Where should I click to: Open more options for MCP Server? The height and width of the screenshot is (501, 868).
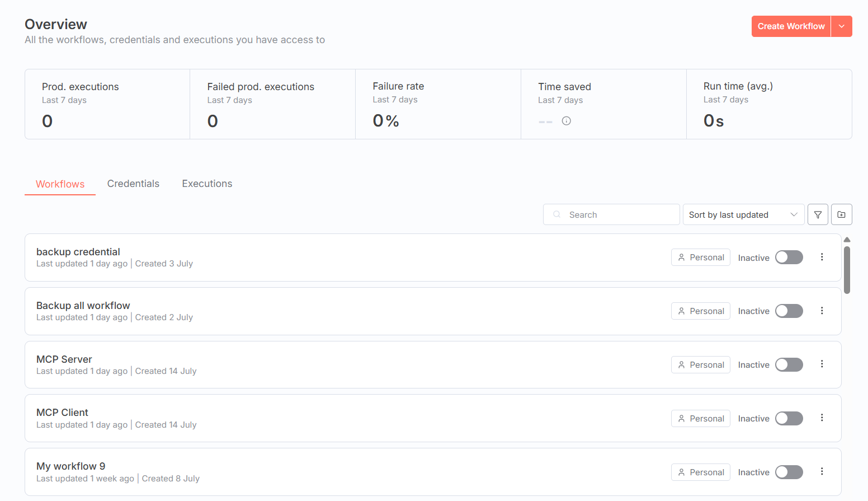tap(822, 364)
